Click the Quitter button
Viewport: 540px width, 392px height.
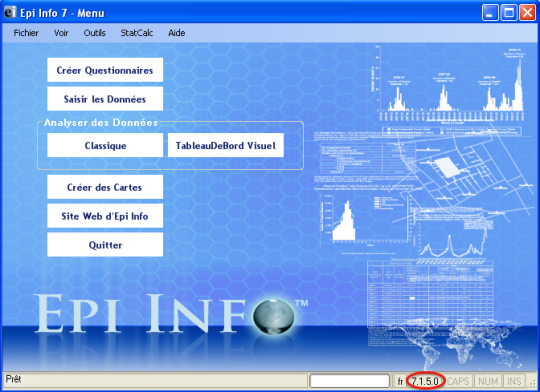click(105, 245)
